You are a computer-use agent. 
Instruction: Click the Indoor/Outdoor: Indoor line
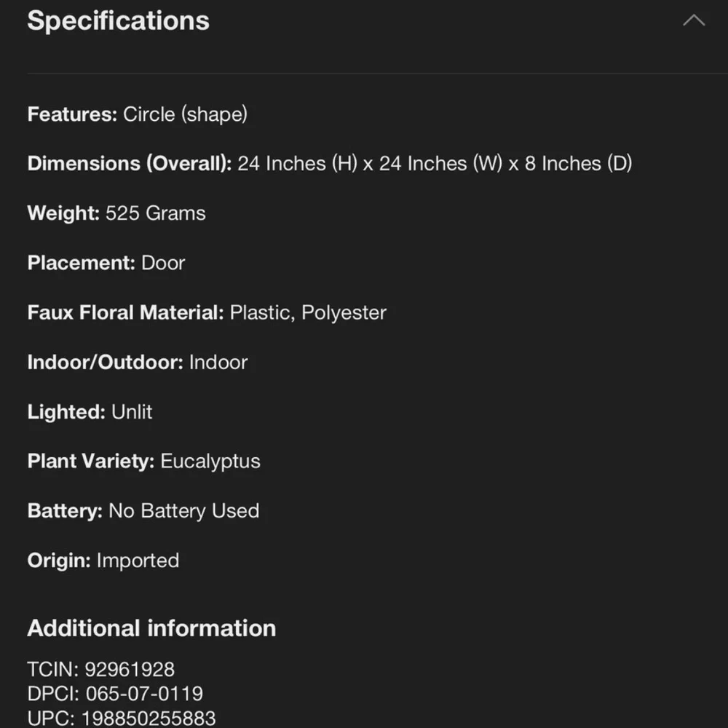tap(138, 362)
